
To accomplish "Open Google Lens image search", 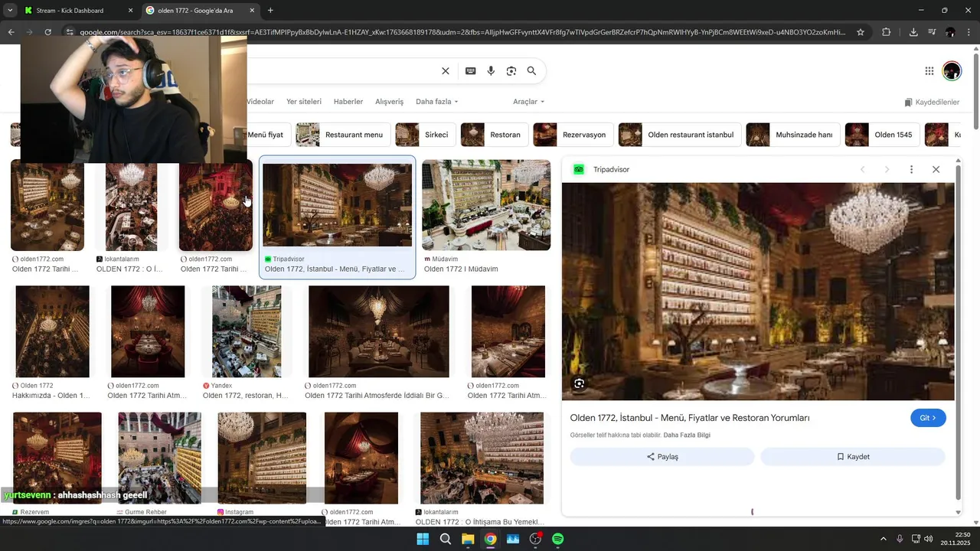I will pyautogui.click(x=511, y=71).
